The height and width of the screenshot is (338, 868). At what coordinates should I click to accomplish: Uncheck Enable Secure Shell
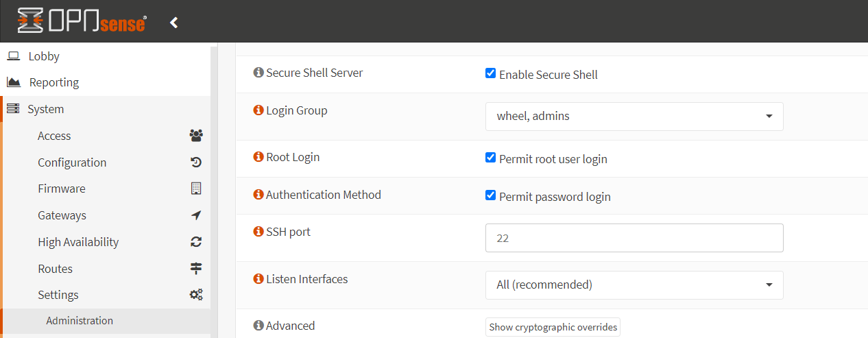[490, 73]
